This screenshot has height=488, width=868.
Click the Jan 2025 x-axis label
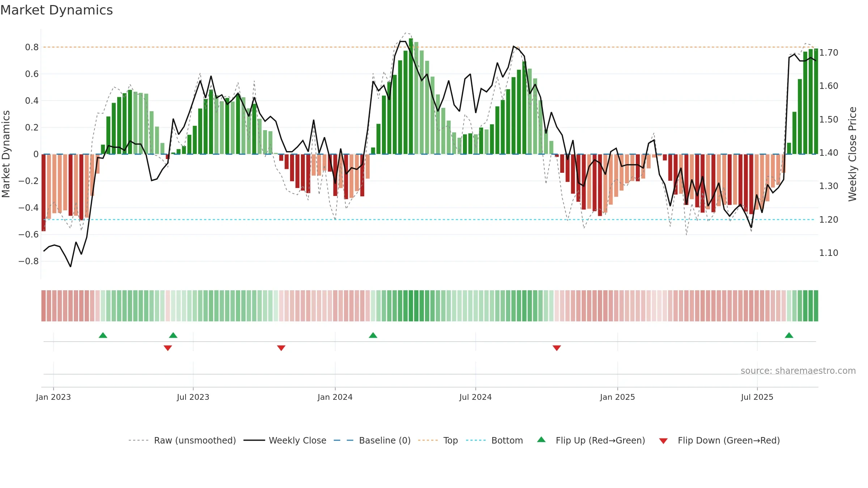pyautogui.click(x=618, y=397)
